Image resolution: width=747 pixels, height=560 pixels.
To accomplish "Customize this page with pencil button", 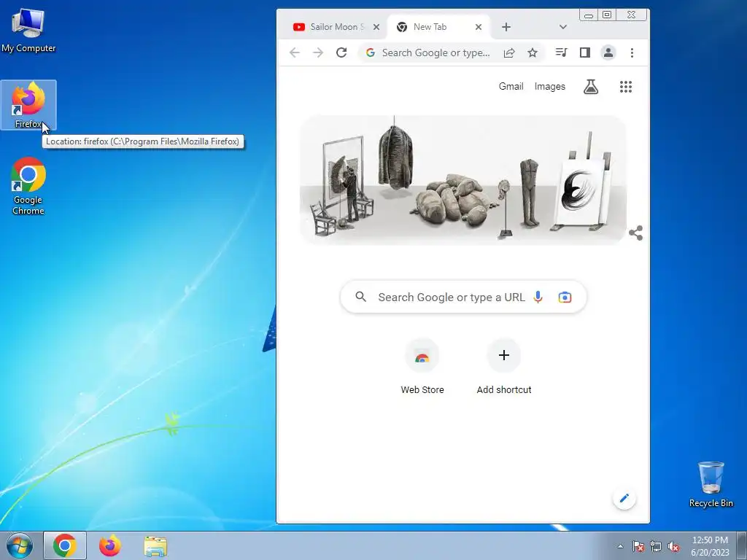I will tap(624, 499).
